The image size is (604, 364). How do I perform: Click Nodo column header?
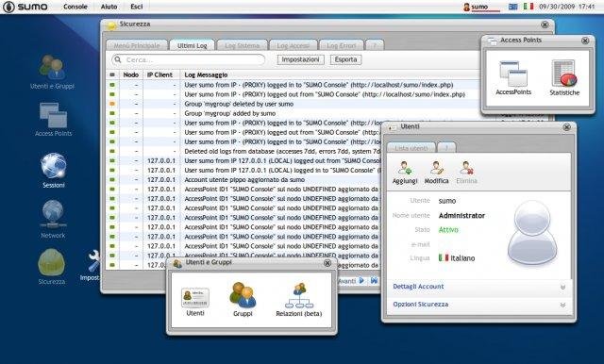click(131, 74)
